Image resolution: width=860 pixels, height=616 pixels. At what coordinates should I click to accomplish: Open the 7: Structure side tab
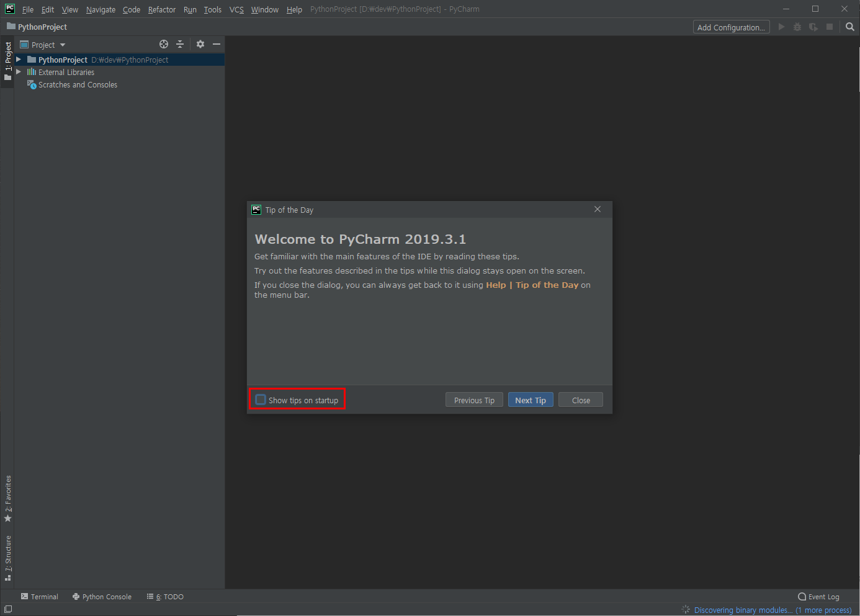click(x=7, y=557)
